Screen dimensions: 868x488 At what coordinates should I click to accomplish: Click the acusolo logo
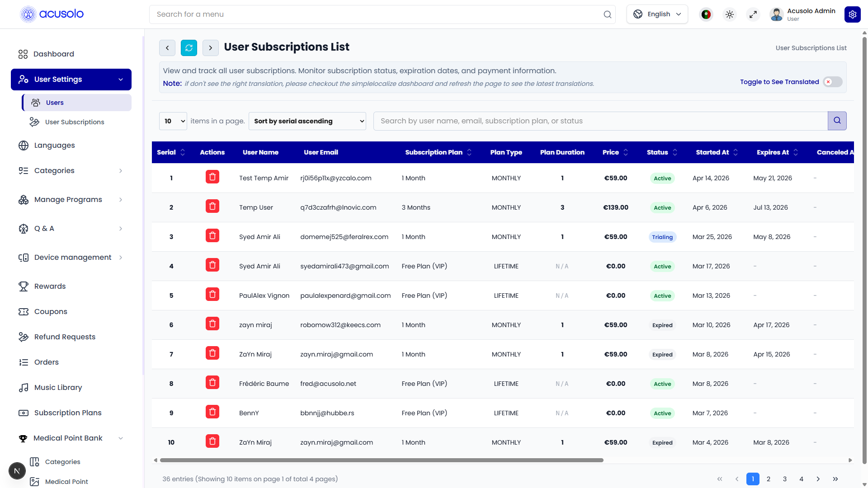pyautogui.click(x=52, y=14)
